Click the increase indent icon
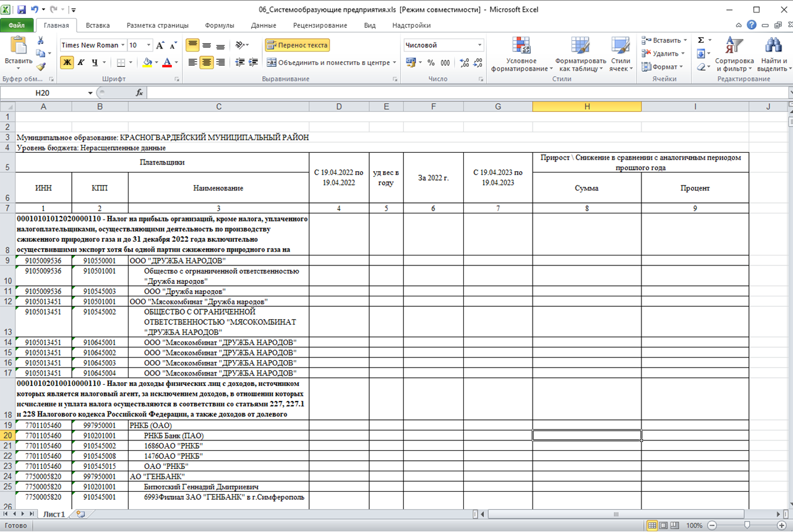The height and width of the screenshot is (532, 793). (x=254, y=62)
